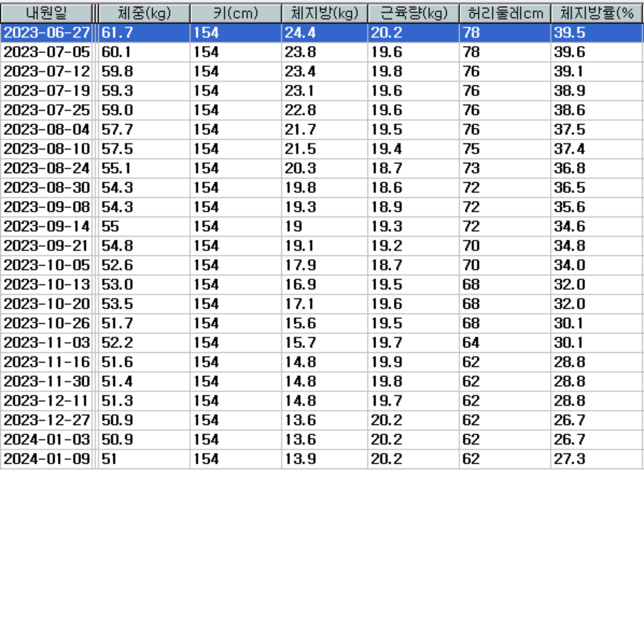The width and height of the screenshot is (644, 644).
Task: Click waist value 75
Action: click(471, 149)
